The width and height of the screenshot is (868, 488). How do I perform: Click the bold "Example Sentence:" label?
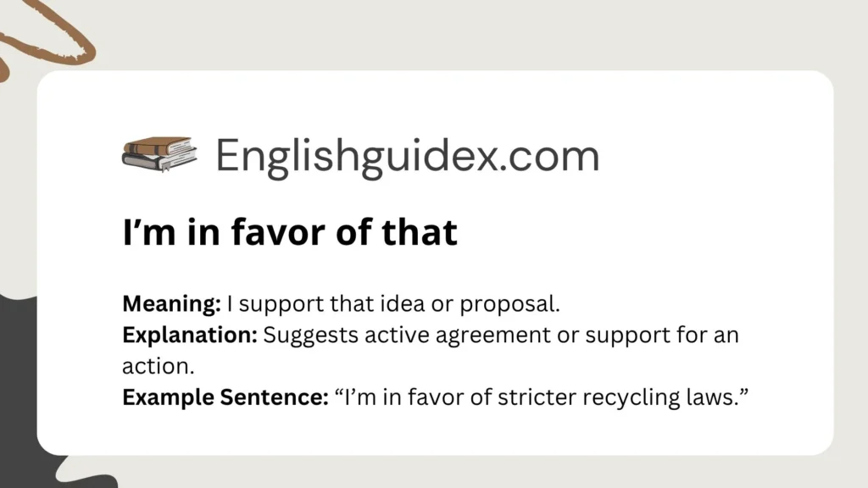pyautogui.click(x=225, y=397)
